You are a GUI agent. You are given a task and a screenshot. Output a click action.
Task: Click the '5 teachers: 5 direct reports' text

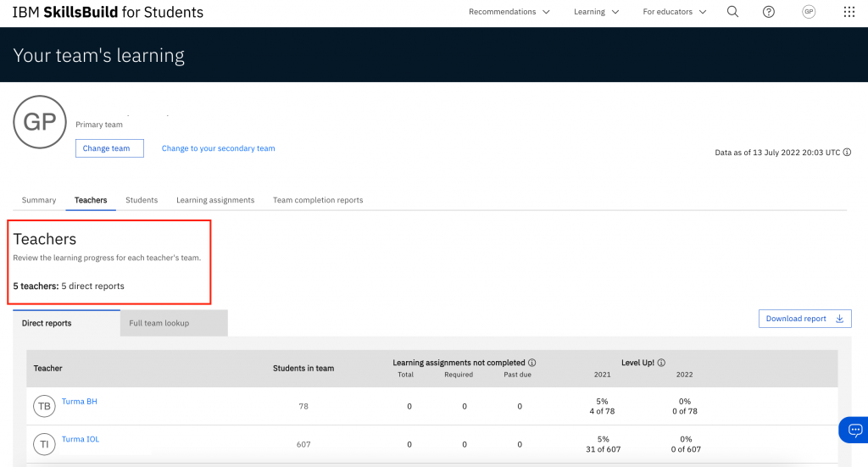(69, 286)
